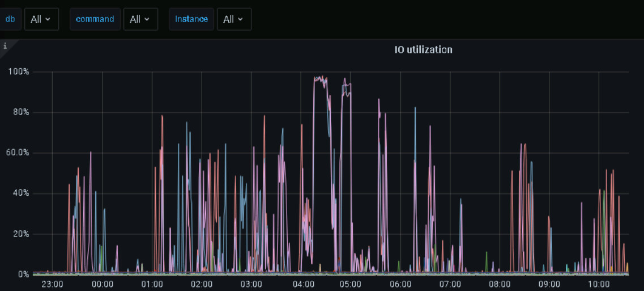Click the 07:00 time axis label
This screenshot has height=291, width=644.
(x=450, y=284)
